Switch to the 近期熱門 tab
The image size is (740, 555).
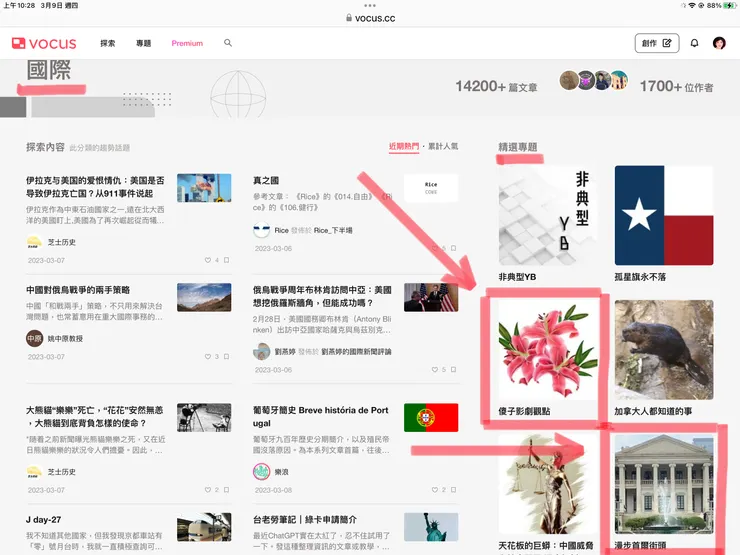click(x=404, y=146)
